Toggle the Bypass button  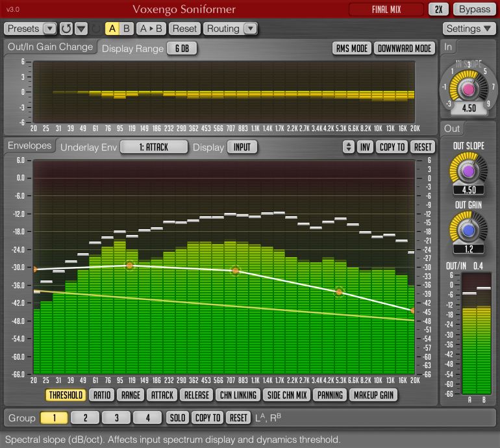(474, 9)
